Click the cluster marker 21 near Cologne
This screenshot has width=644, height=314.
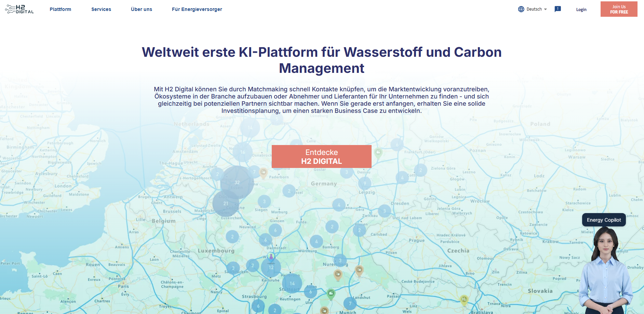pos(226,203)
